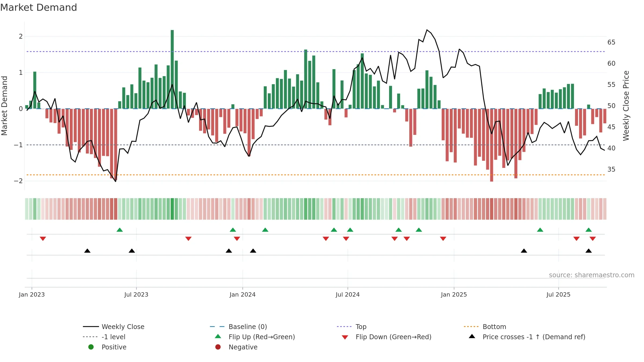Select the 'Top' legend label
Image resolution: width=644 pixels, height=362 pixels.
[361, 327]
